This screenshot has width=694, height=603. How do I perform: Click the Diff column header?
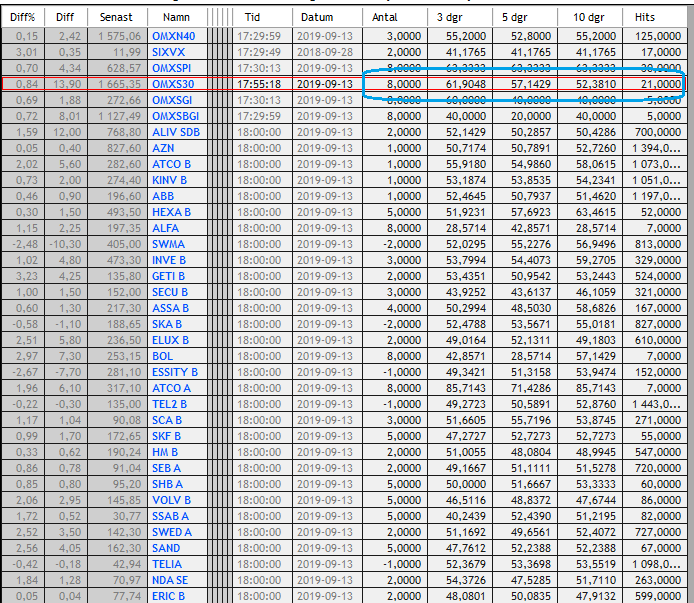click(66, 17)
